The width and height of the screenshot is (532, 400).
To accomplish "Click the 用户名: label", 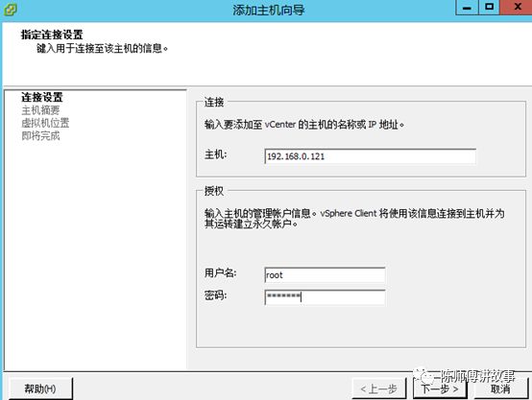I will [220, 272].
